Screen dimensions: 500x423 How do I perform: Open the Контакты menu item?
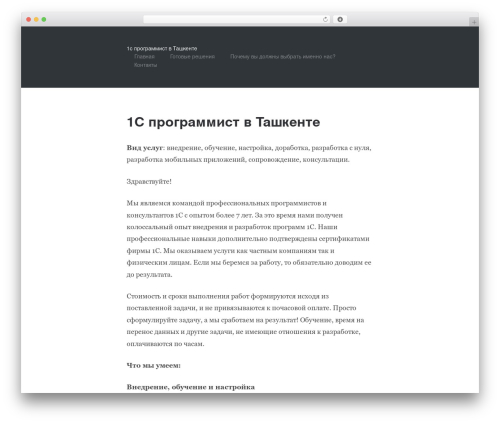[146, 65]
